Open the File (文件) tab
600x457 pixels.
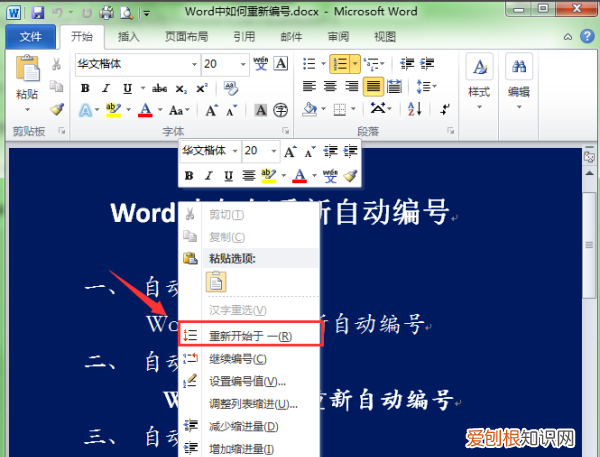[x=31, y=37]
